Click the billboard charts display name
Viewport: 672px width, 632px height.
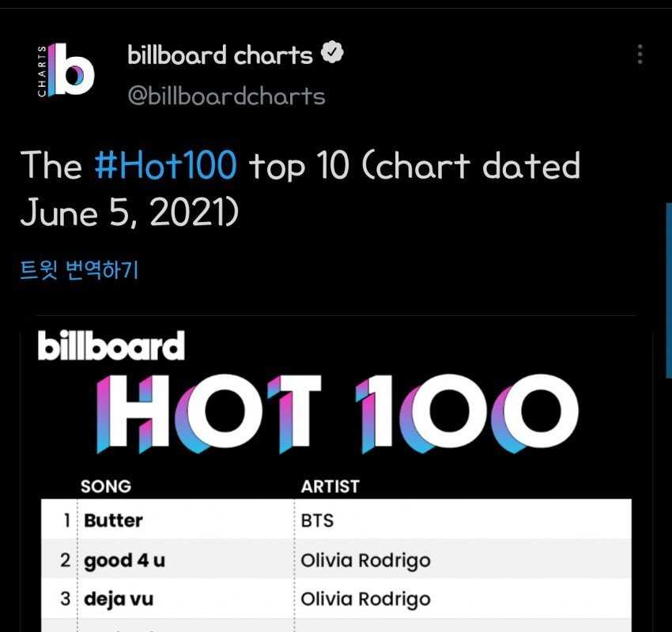(x=220, y=55)
